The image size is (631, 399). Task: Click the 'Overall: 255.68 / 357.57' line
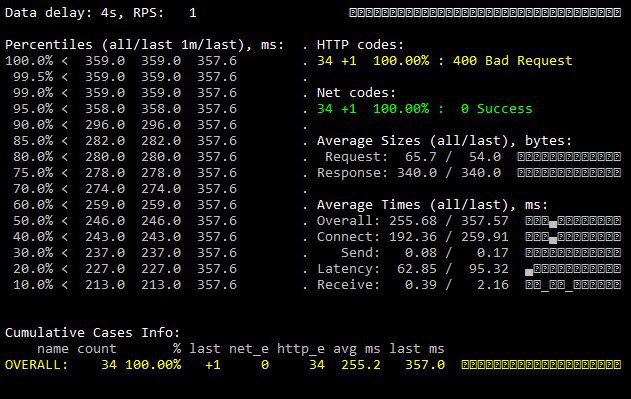click(412, 221)
